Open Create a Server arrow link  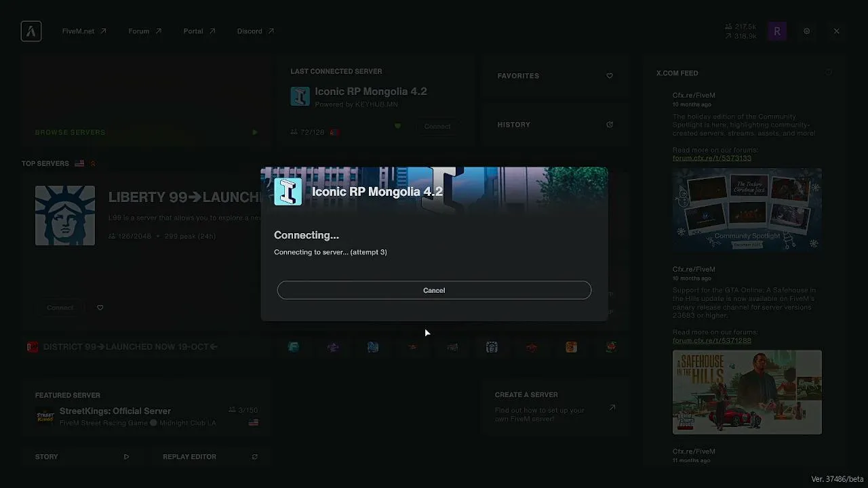[612, 407]
